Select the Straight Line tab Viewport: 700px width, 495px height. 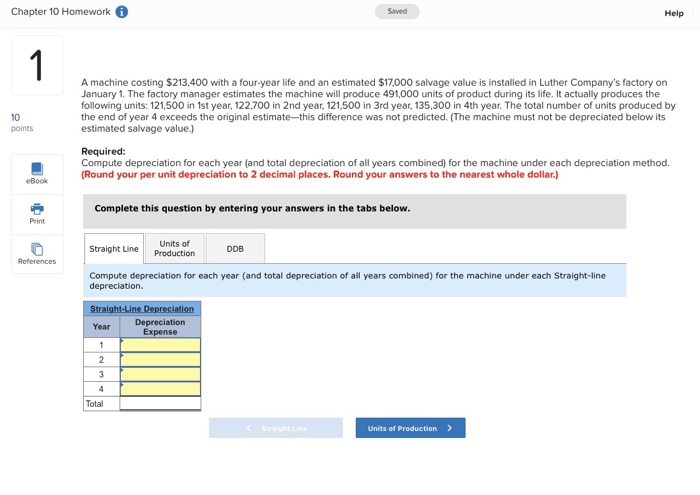coord(114,249)
